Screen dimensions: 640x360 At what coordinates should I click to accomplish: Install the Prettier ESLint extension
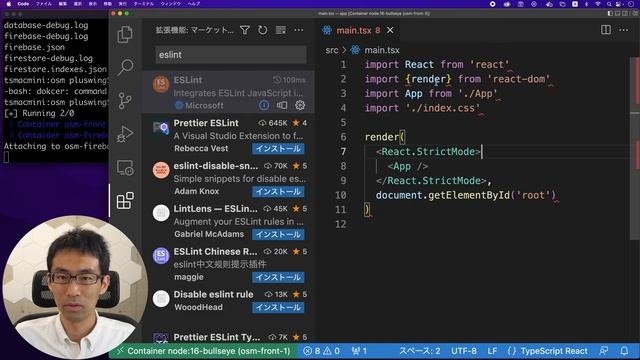(278, 149)
